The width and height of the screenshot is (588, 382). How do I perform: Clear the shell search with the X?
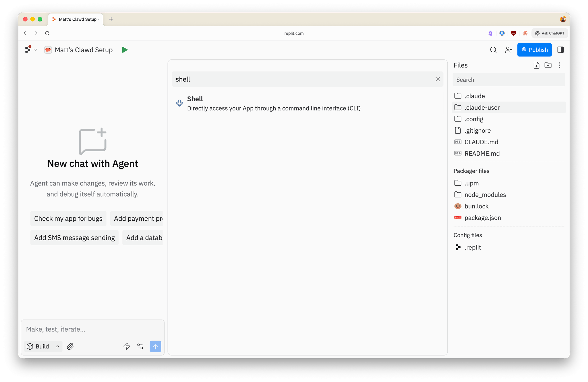437,79
